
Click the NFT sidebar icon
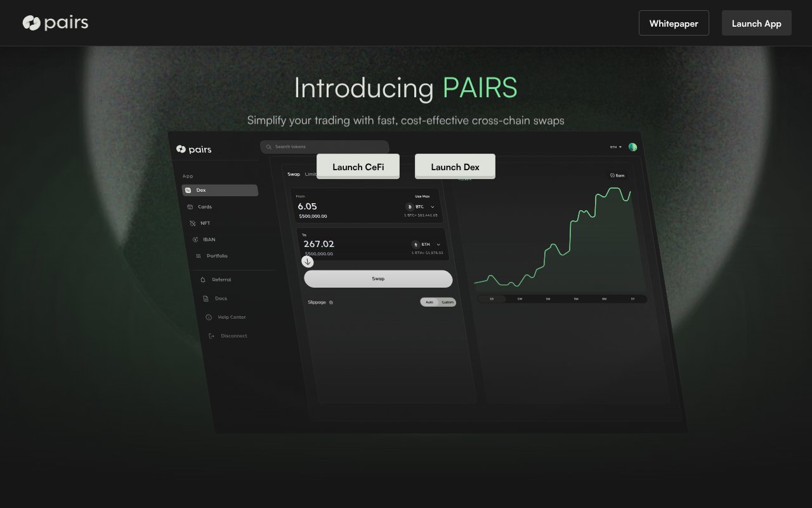[193, 223]
